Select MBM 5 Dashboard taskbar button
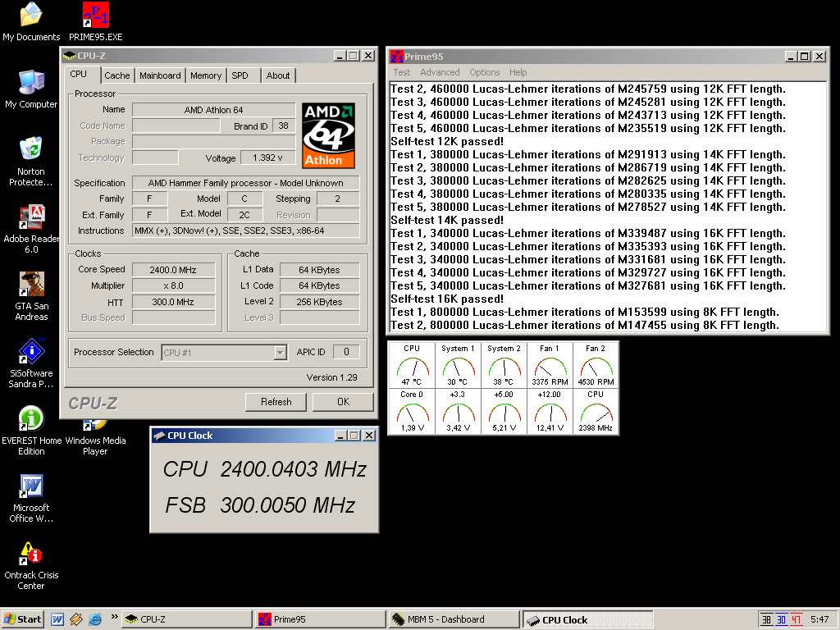This screenshot has height=630, width=840. click(452, 619)
